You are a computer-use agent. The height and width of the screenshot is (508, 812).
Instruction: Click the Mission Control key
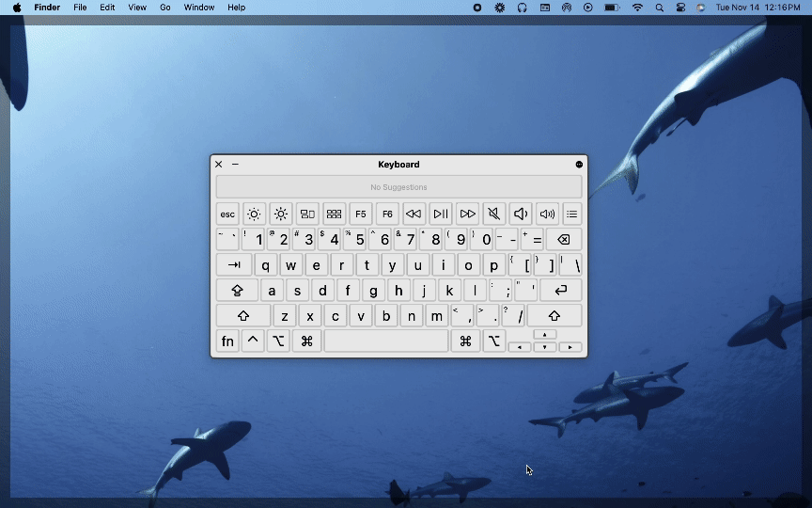point(307,214)
